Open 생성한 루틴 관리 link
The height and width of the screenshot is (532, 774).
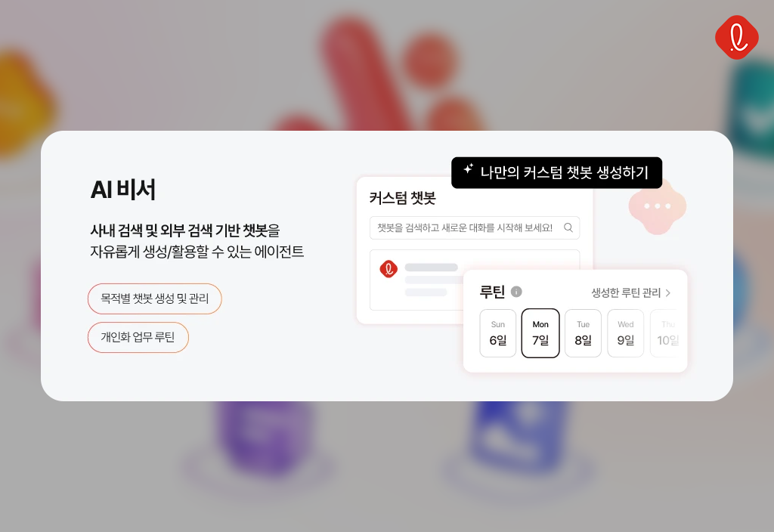tap(631, 293)
